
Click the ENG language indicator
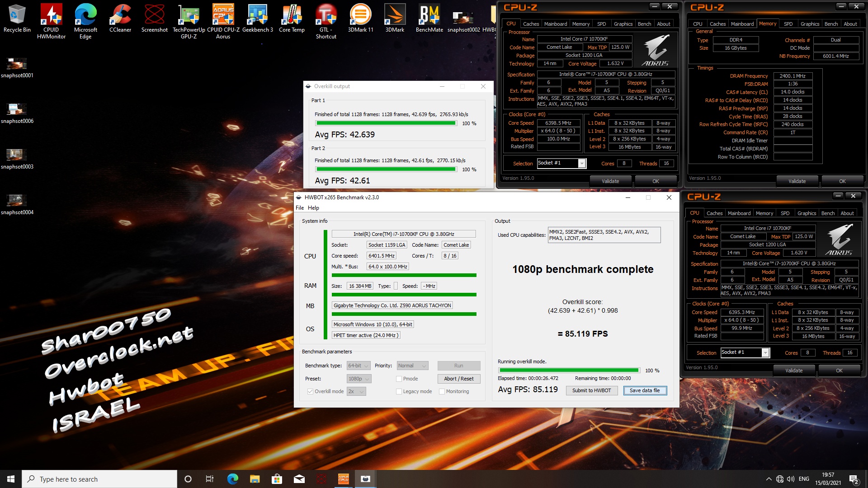click(x=804, y=479)
